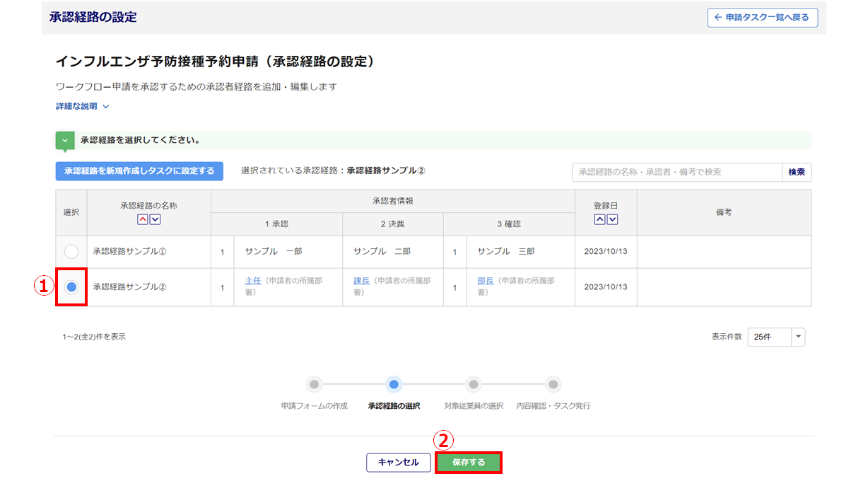The width and height of the screenshot is (868, 481).
Task: Focus the 承認経路 search input field
Action: 676,172
